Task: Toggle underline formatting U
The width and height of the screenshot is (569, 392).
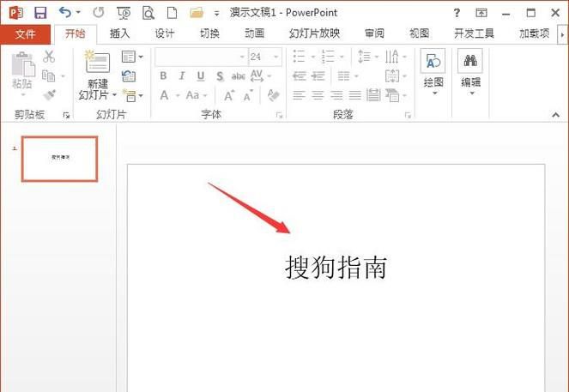Action: 201,75
